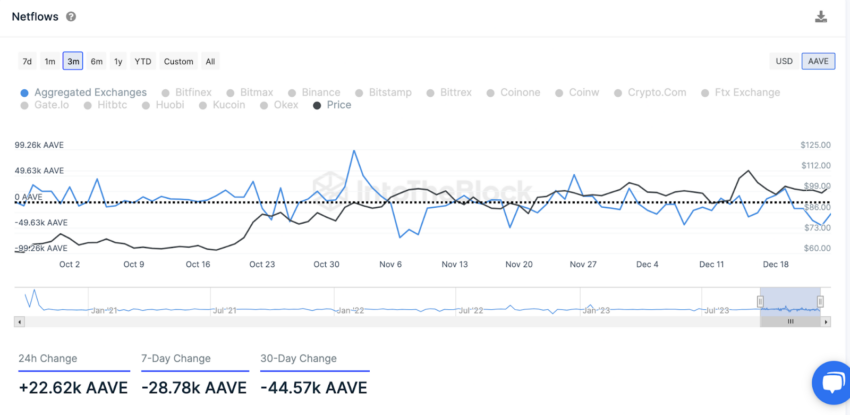Viewport: 850px width, 415px height.
Task: Select the All time range button
Action: [x=210, y=61]
